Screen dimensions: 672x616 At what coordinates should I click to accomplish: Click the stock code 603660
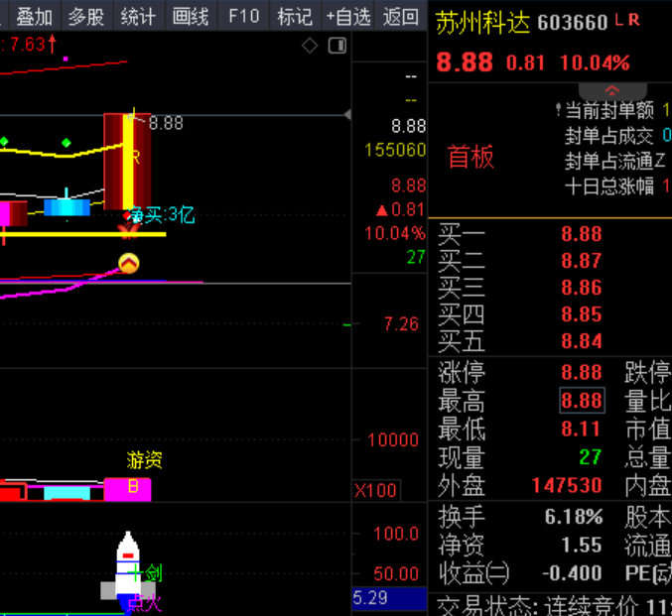(x=573, y=23)
